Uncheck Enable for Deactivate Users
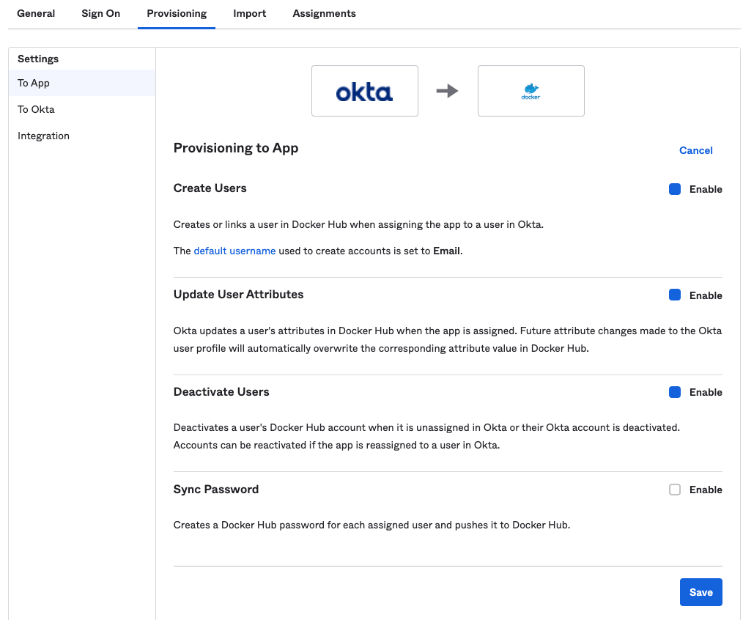This screenshot has width=750, height=632. tap(675, 392)
